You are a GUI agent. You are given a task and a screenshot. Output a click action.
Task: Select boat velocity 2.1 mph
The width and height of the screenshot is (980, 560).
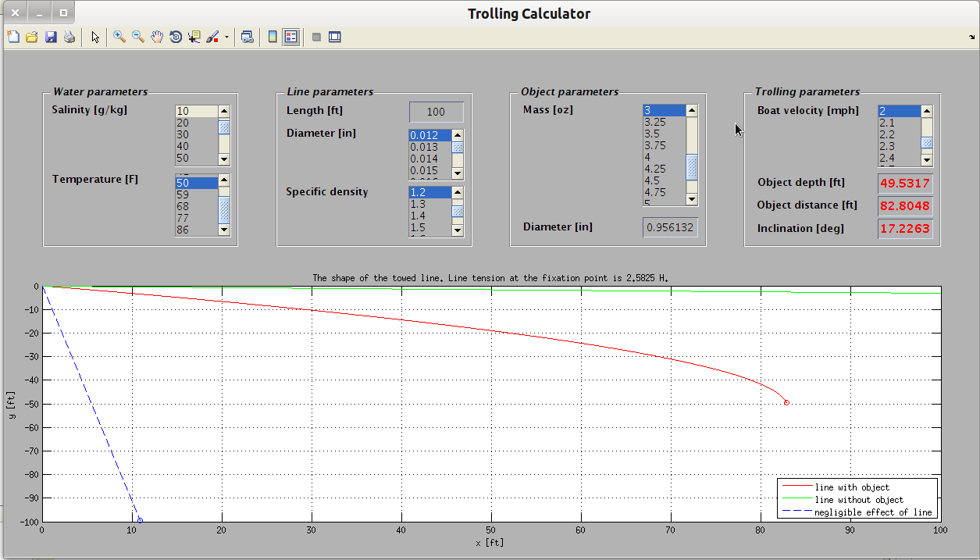click(x=900, y=123)
